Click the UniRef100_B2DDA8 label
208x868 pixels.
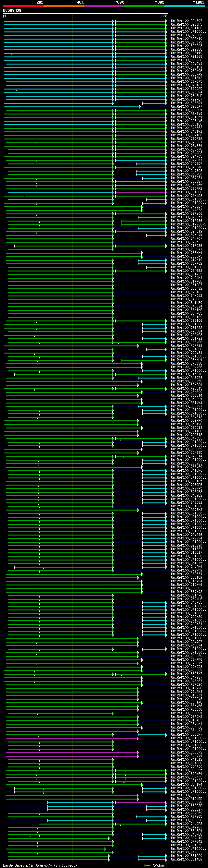click(187, 46)
